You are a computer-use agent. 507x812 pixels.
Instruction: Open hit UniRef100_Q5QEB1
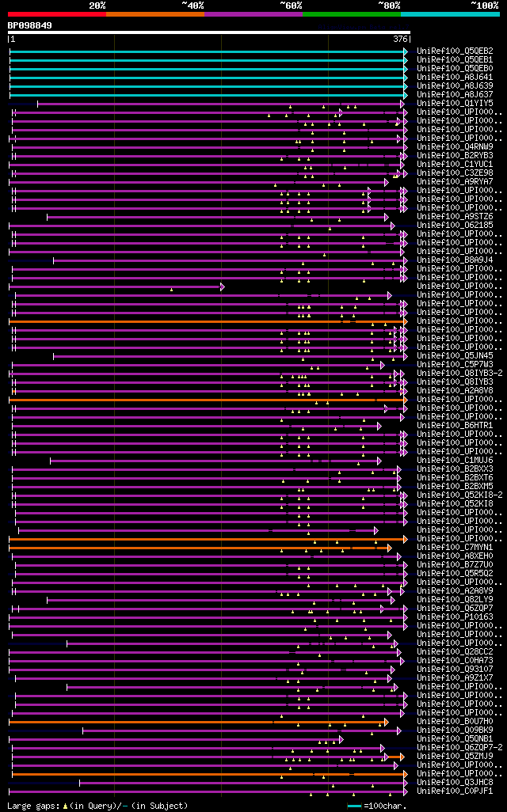point(455,59)
